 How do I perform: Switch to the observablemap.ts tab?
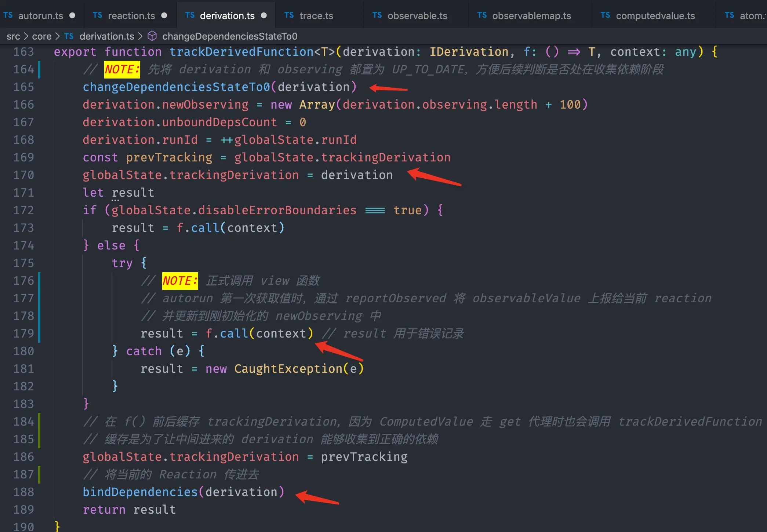click(532, 15)
